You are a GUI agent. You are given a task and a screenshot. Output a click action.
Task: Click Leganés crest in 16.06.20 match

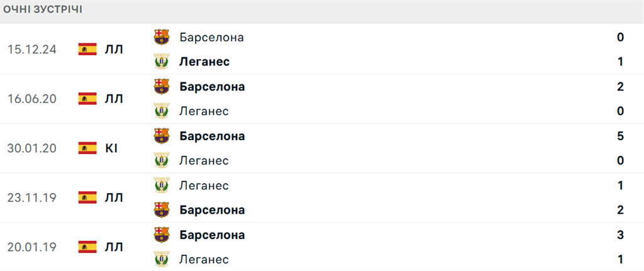point(162,111)
